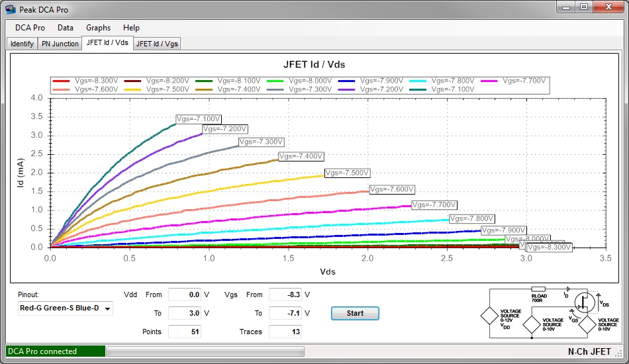Click the Vgs To input field
Screen dimensions: 629x364
pos(285,313)
